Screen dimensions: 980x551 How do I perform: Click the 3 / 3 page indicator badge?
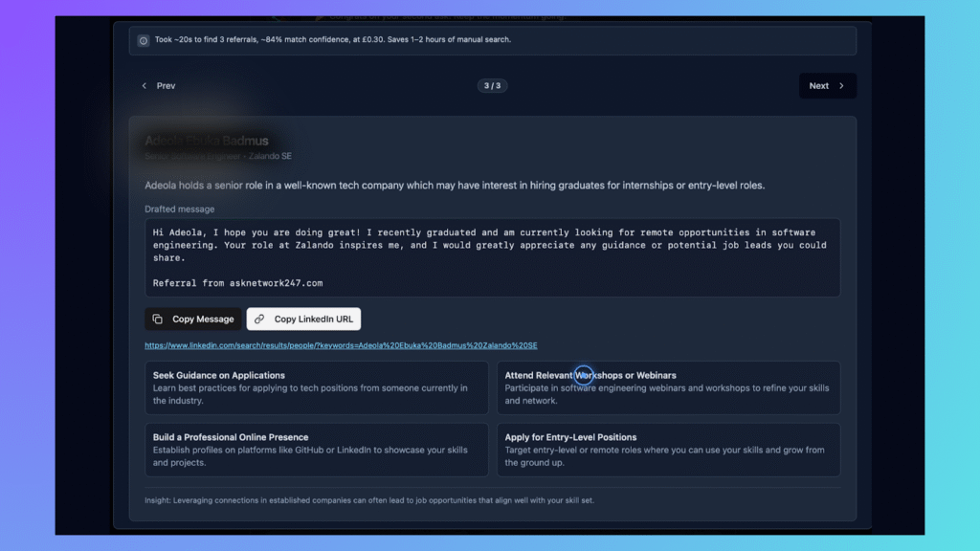[x=493, y=86]
